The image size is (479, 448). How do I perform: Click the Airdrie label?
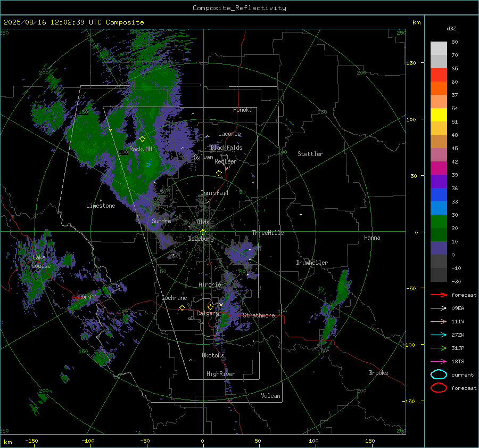pyautogui.click(x=210, y=284)
